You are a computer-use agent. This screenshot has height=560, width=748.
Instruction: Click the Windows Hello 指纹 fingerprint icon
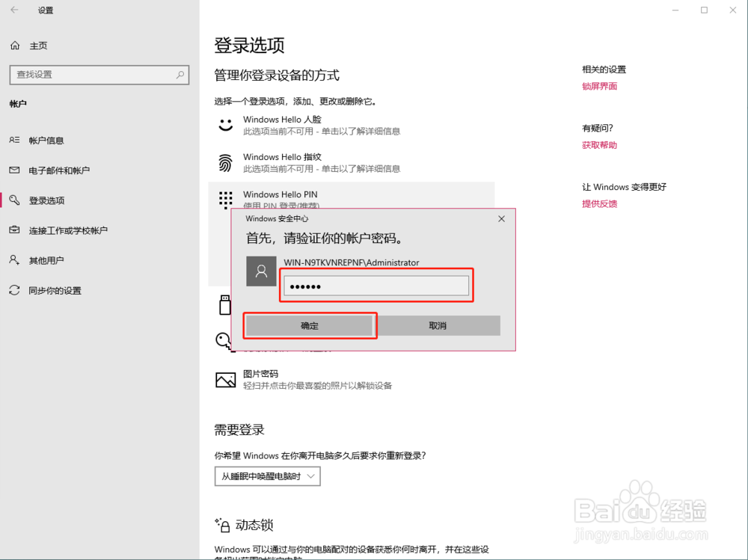click(x=226, y=163)
